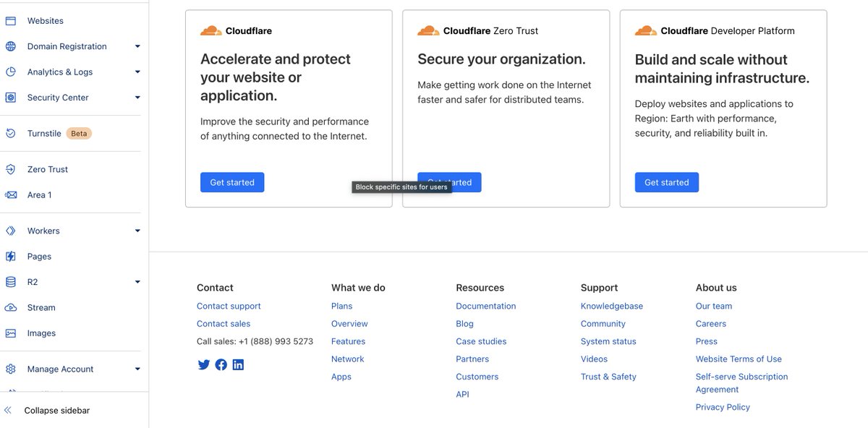This screenshot has height=428, width=868.
Task: Open the Plans link
Action: point(342,306)
